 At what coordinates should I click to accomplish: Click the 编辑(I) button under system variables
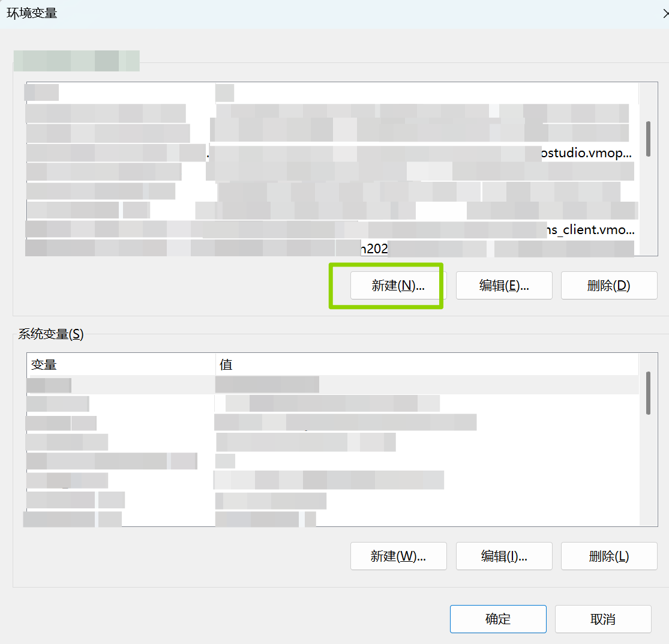pos(504,556)
